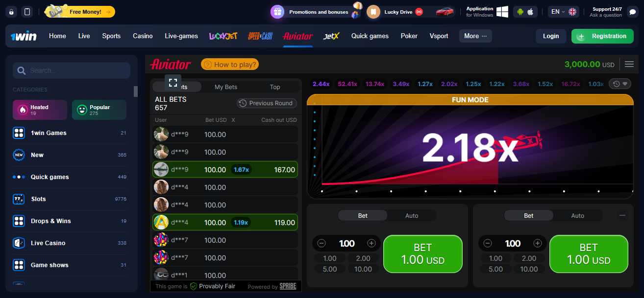Click the first panel bet amount field
644x298 pixels.
click(347, 243)
